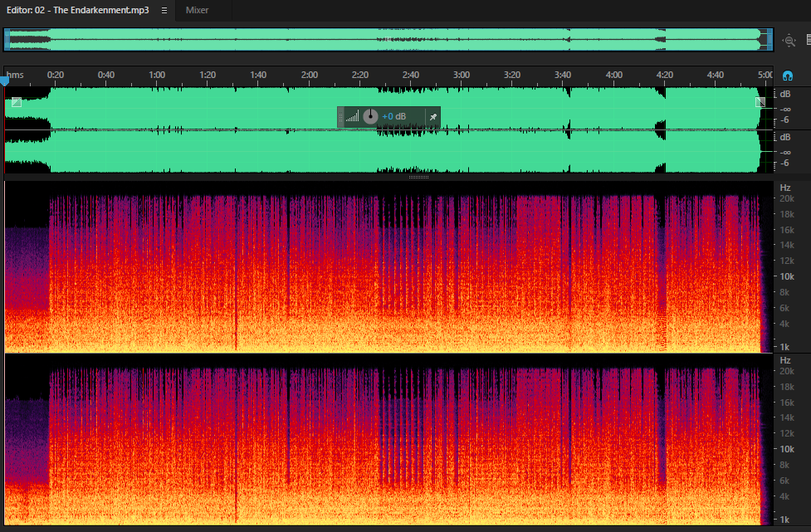Click the Zoom Out Full magnifier icon
The width and height of the screenshot is (811, 532).
click(x=789, y=41)
